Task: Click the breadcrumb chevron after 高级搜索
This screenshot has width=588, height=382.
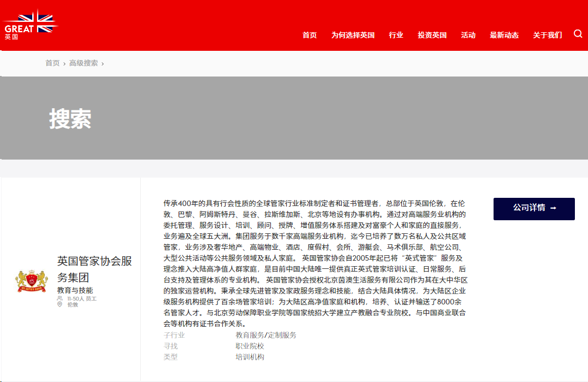Action: coord(103,63)
